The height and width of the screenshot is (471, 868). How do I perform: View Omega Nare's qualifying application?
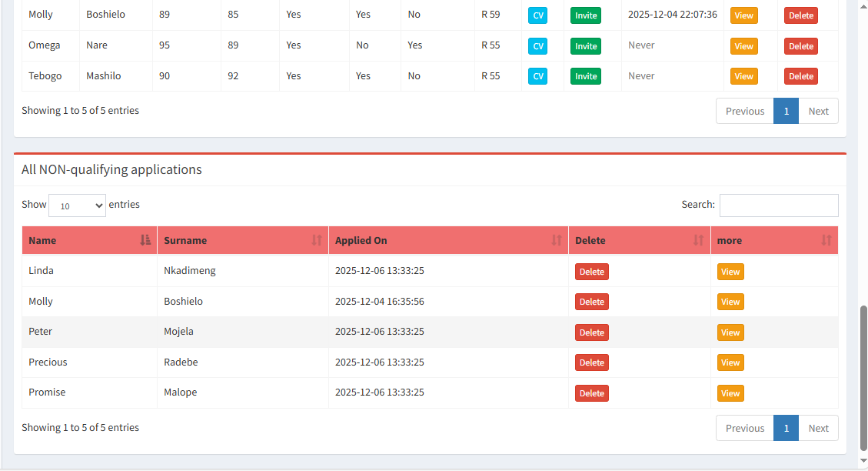743,46
